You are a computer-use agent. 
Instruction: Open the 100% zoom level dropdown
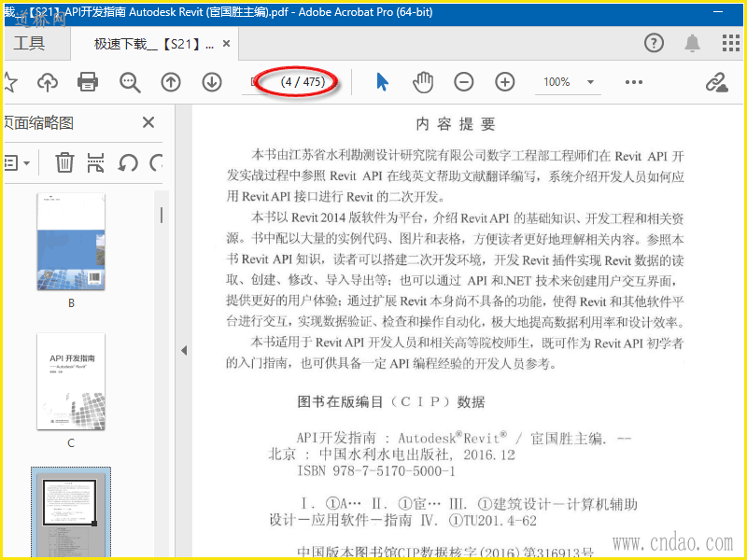coord(568,82)
